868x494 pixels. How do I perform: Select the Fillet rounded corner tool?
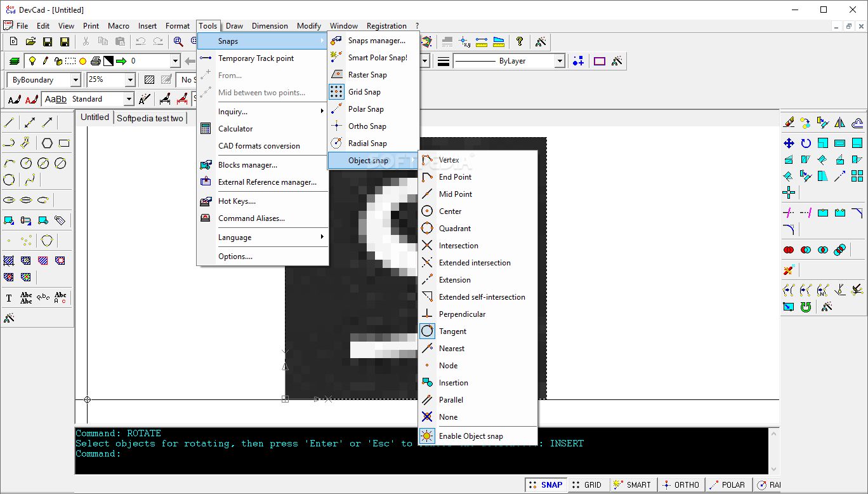pyautogui.click(x=789, y=229)
